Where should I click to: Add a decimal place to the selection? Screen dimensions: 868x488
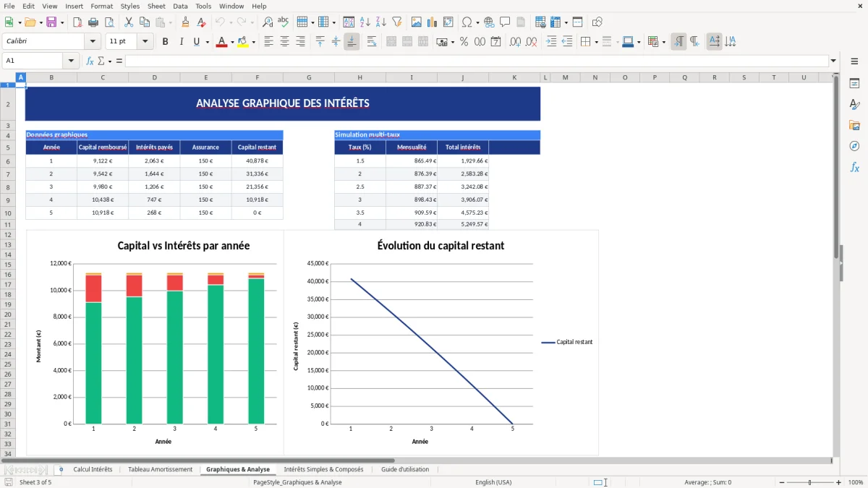tap(515, 41)
